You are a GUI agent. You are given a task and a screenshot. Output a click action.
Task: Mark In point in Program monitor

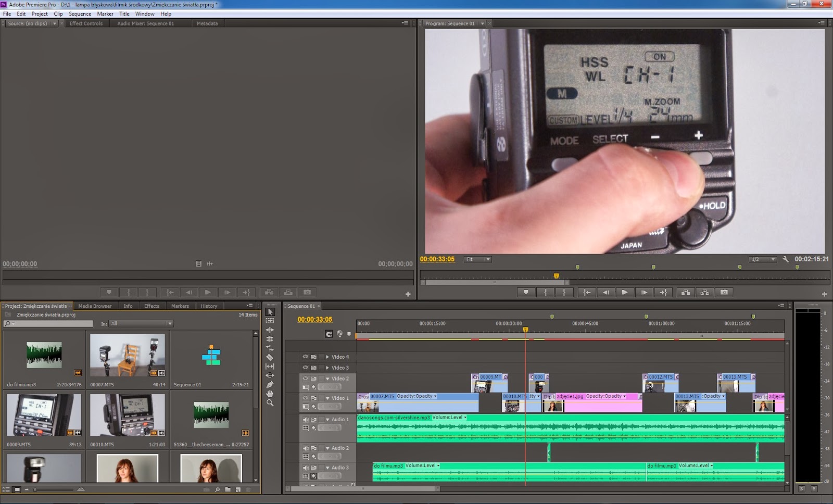(x=545, y=292)
